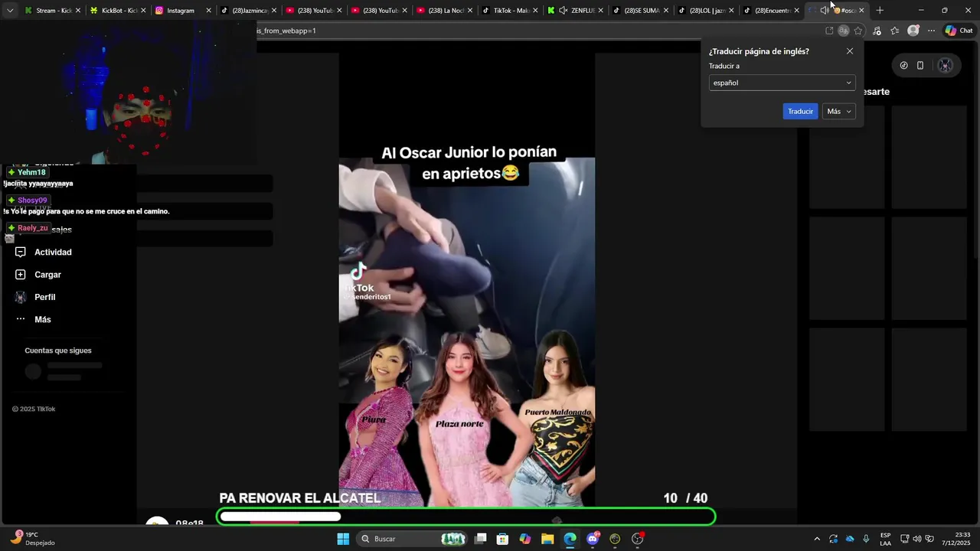Viewport: 980px width, 551px height.
Task: Click the Cuentas que sigues heading
Action: [x=58, y=350]
